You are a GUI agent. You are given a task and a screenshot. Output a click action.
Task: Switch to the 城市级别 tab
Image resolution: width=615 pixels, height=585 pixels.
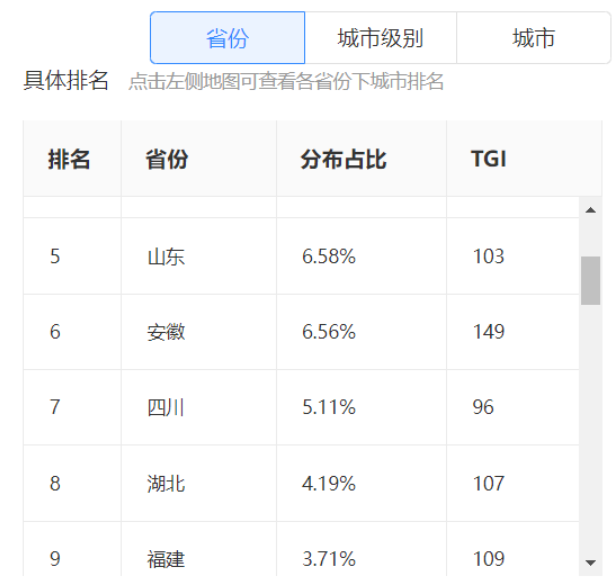point(380,38)
